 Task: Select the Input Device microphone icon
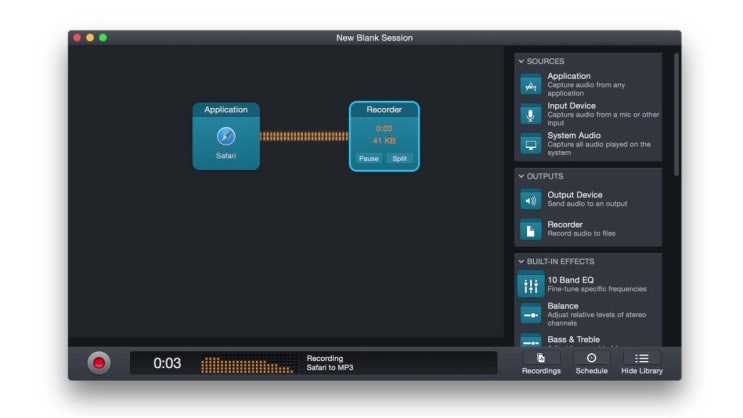[530, 114]
